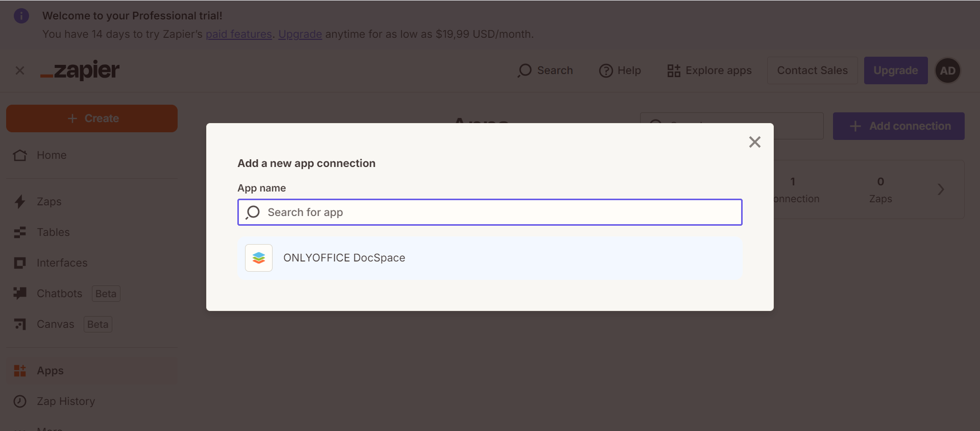Click the purple Upgrade button

click(895, 70)
